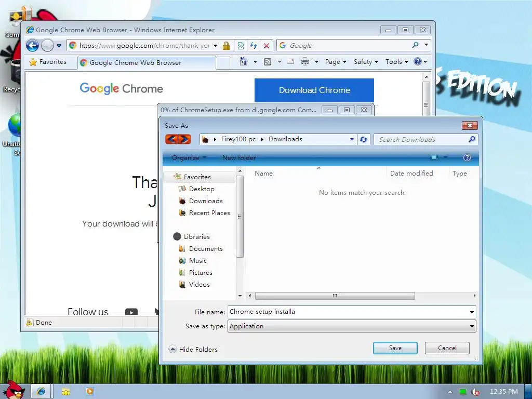Open the Tools menu
Screen dimensions: 532x399
tap(396, 62)
